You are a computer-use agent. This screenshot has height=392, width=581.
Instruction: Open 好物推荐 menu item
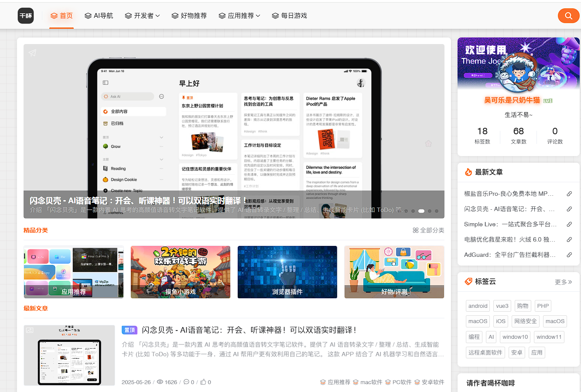click(x=189, y=16)
